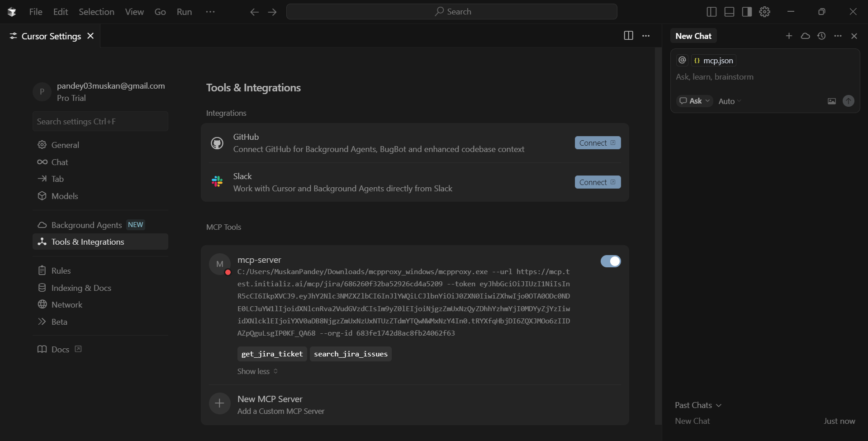Click the Slack logo icon

pos(217,181)
